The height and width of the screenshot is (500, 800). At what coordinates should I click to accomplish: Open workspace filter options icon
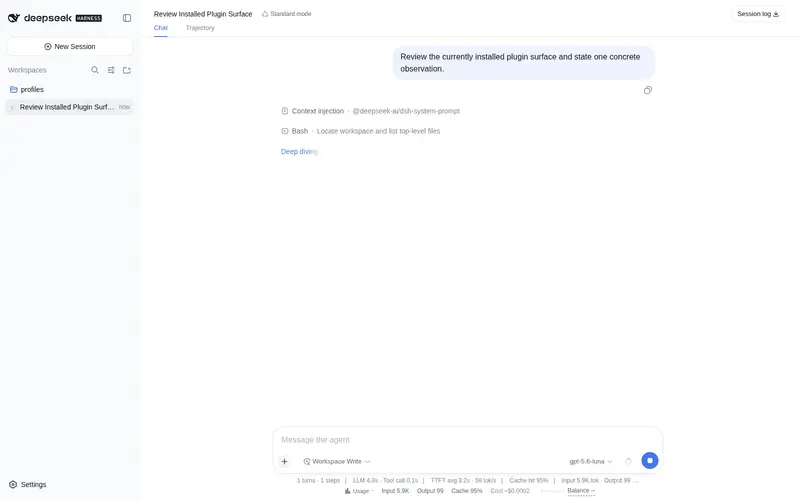point(111,70)
